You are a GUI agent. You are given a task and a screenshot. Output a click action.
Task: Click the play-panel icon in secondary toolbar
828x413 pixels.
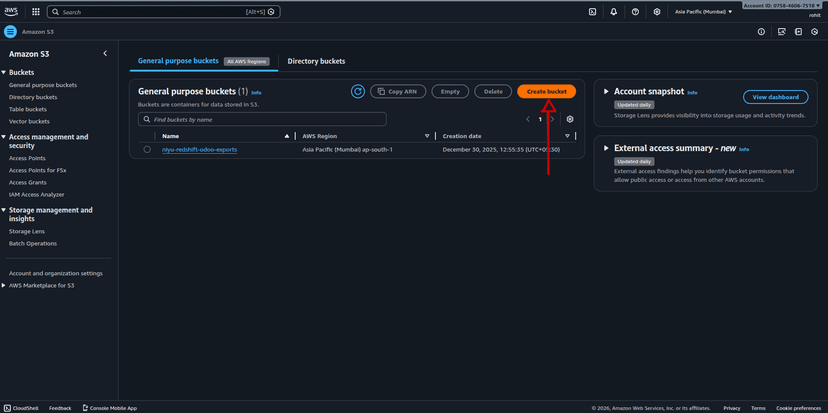coord(799,32)
